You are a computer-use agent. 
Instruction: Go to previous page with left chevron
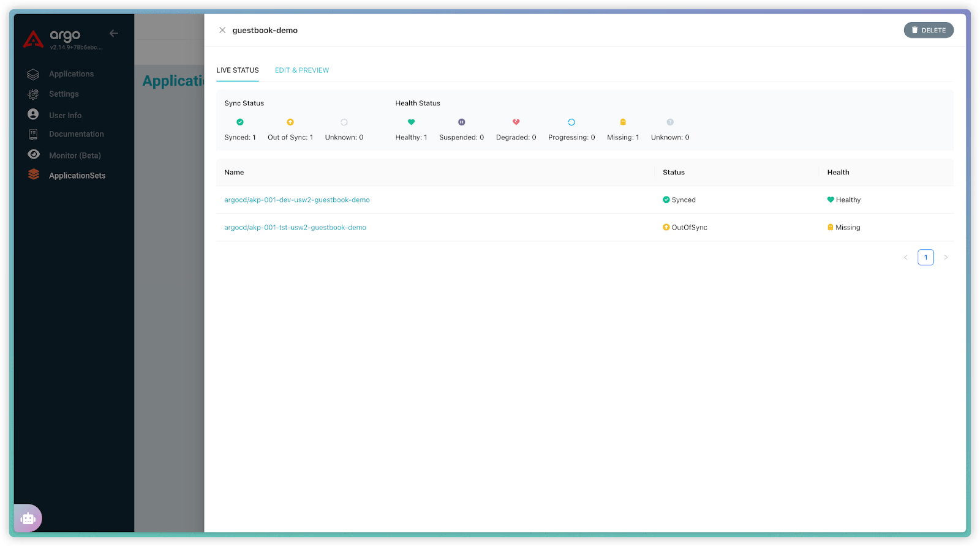pyautogui.click(x=906, y=257)
